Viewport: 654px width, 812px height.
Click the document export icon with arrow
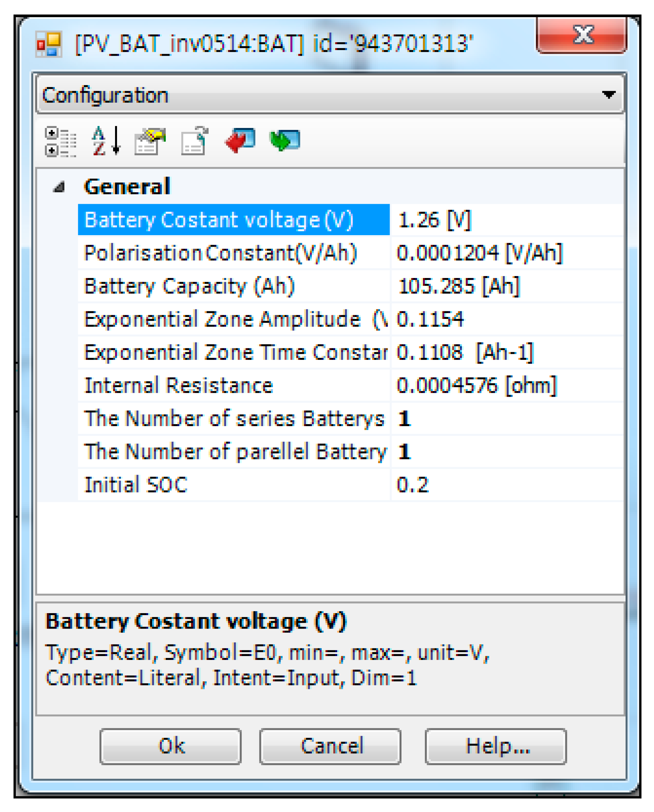pos(194,141)
